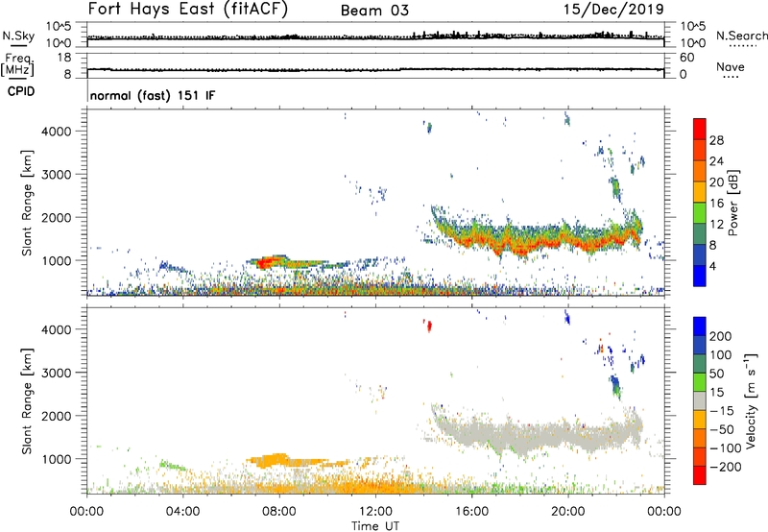Click the power plot 'Slant Range [km]' label
The image size is (768, 532).
coord(28,203)
